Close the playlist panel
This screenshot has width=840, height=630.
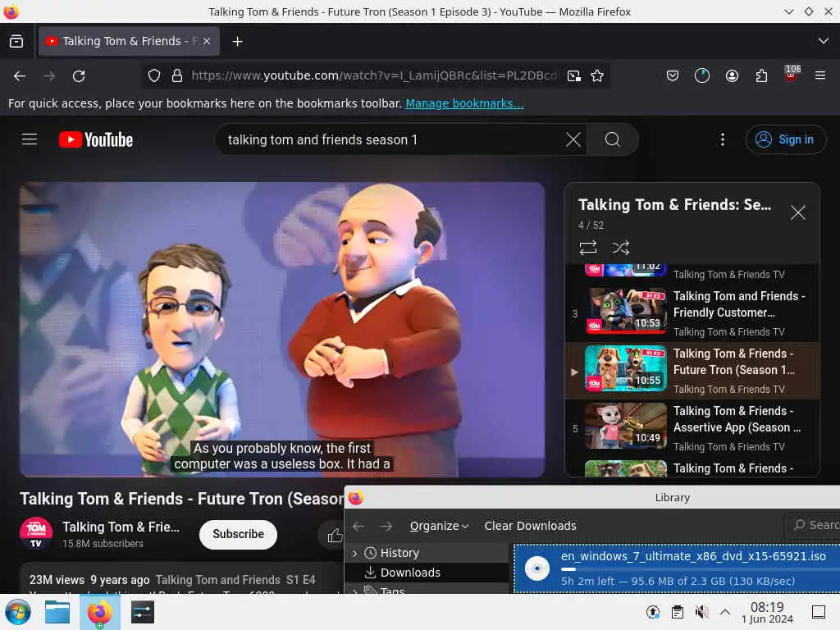tap(797, 212)
